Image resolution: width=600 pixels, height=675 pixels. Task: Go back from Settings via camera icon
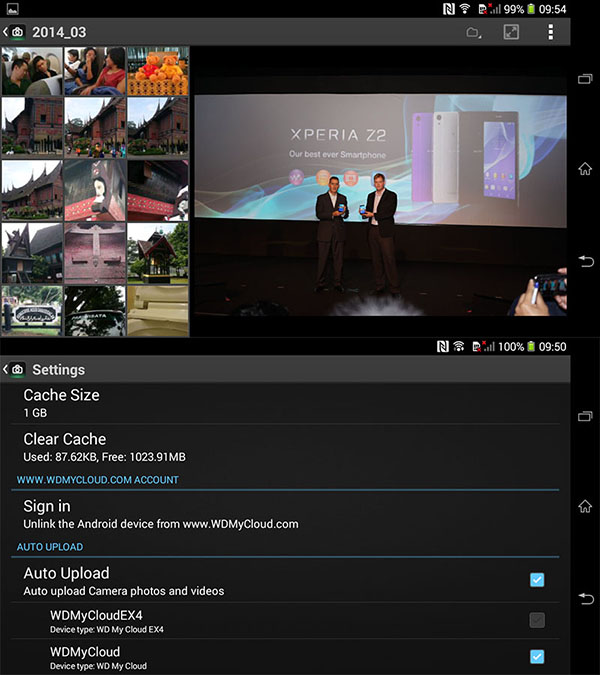tap(14, 369)
